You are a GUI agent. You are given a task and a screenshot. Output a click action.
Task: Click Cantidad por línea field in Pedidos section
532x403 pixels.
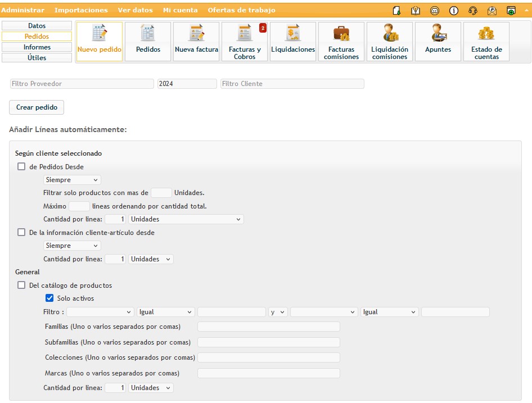point(115,219)
